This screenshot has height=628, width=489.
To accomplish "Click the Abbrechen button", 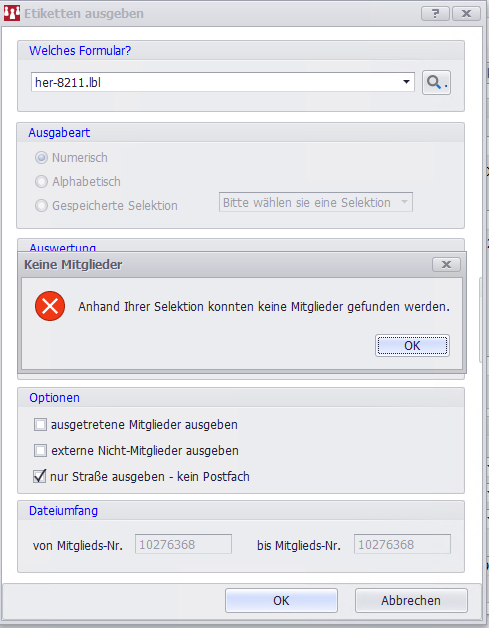I will point(411,600).
